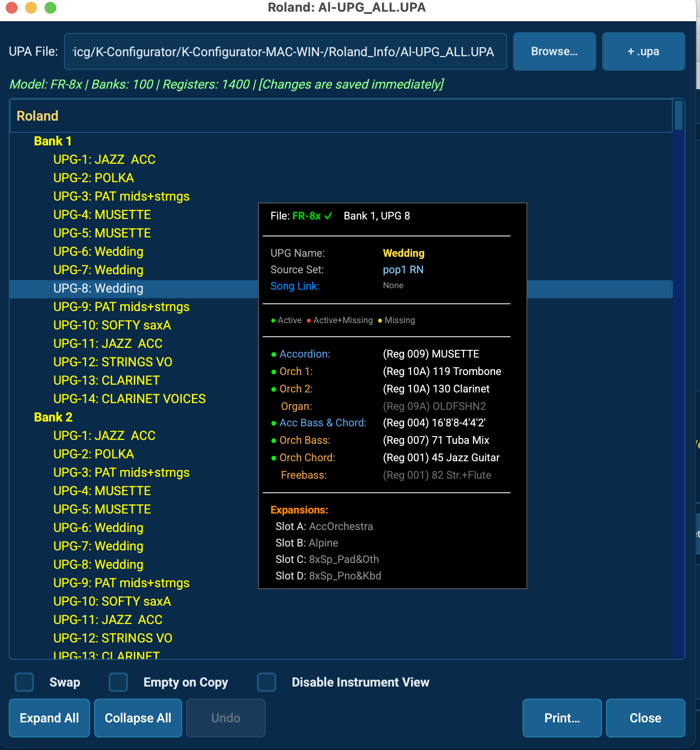
Task: Click the + .upa button
Action: (x=644, y=51)
